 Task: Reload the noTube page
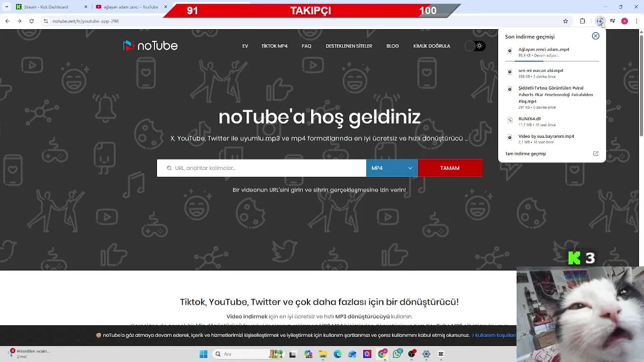(32, 21)
